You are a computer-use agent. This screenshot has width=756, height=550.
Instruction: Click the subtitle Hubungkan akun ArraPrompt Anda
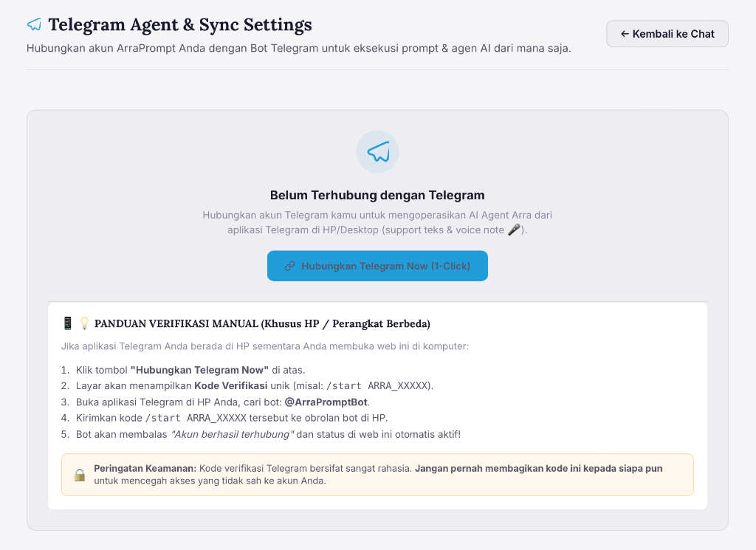[x=299, y=48]
